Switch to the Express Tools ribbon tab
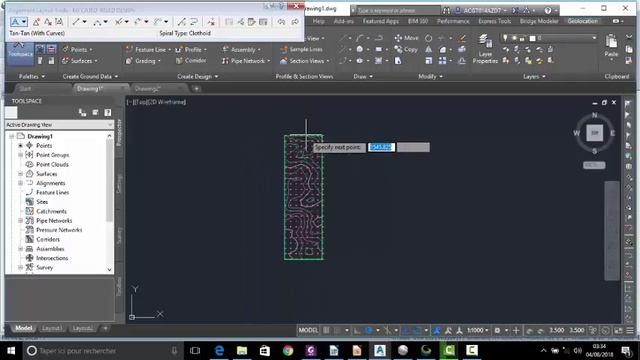 494,21
